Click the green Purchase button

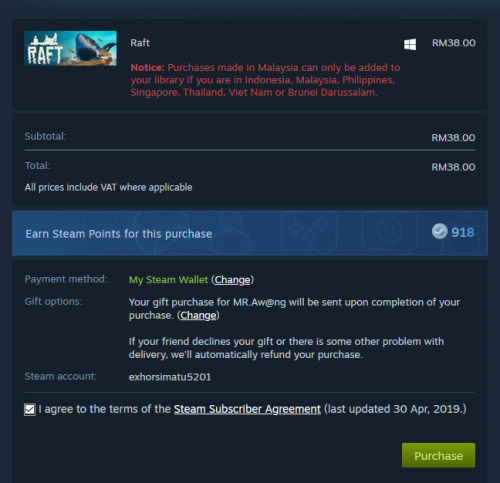click(438, 455)
